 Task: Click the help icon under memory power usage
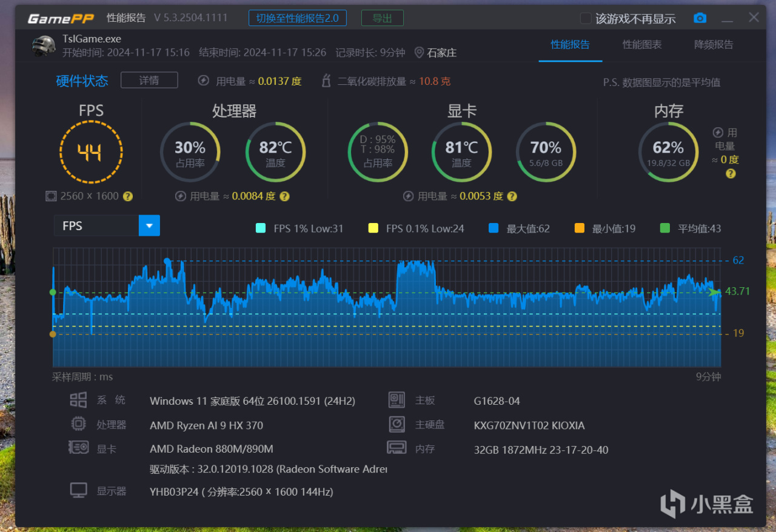731,174
